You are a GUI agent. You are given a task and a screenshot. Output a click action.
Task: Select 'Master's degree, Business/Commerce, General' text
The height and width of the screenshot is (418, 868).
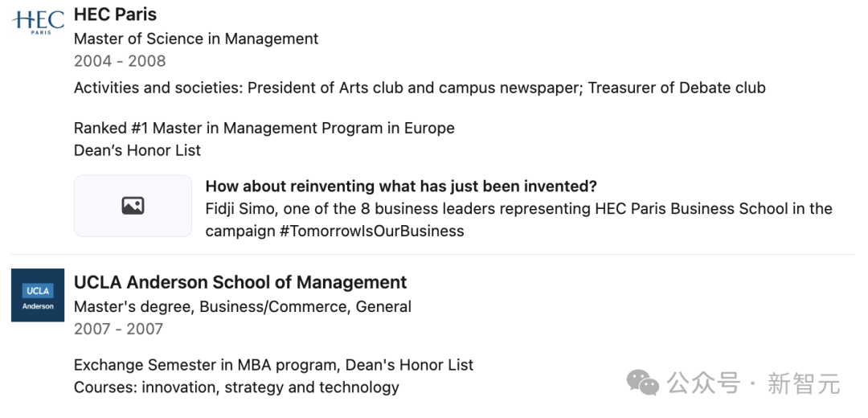tap(243, 306)
